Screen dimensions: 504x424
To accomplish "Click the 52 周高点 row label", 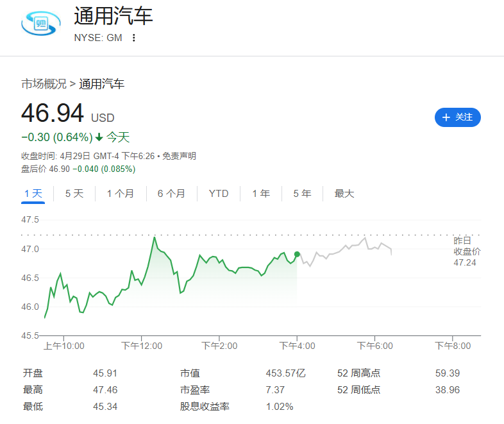I will (x=358, y=373).
